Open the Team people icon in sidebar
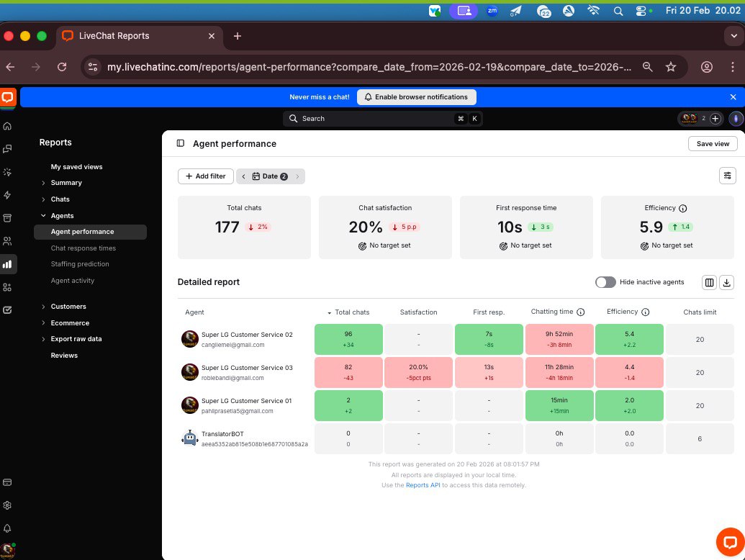The width and height of the screenshot is (745, 560). [7, 241]
